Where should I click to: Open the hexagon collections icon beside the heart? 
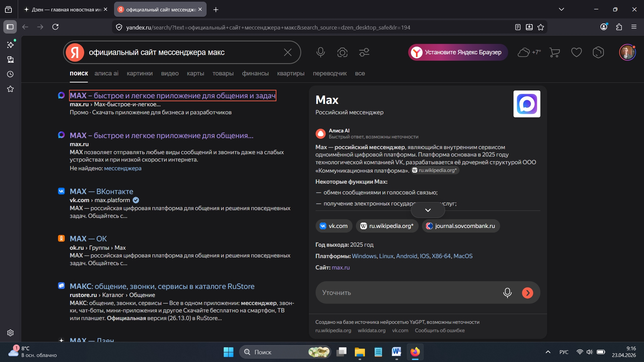[x=598, y=52]
